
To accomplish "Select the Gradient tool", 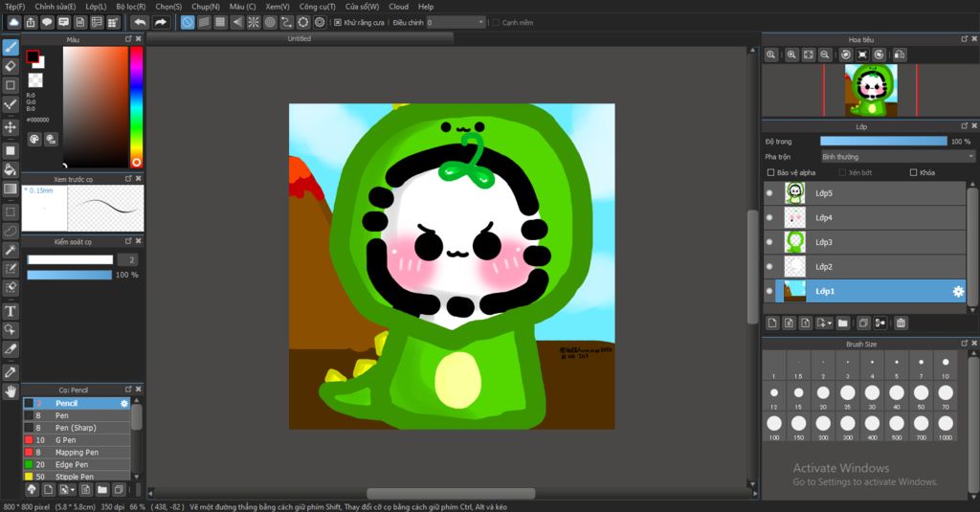I will tap(10, 189).
